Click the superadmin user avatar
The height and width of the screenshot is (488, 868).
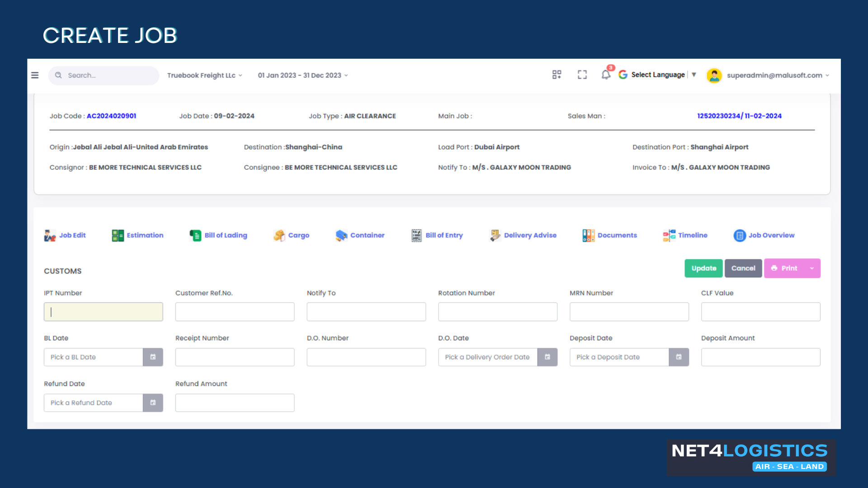714,75
